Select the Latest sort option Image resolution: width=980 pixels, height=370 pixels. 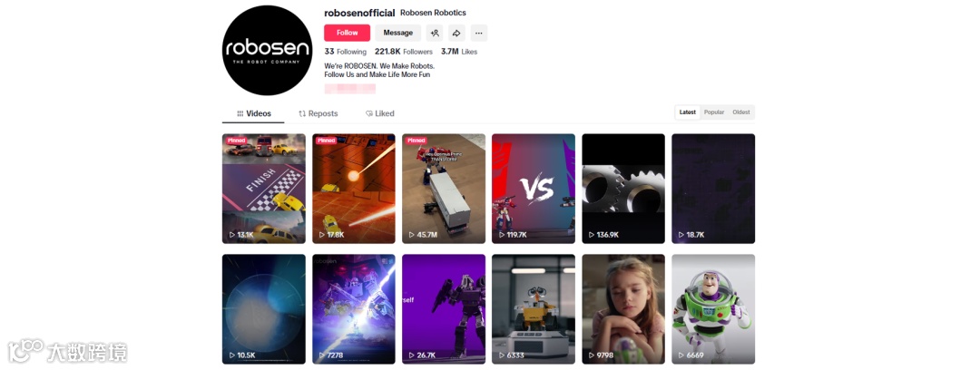(688, 112)
